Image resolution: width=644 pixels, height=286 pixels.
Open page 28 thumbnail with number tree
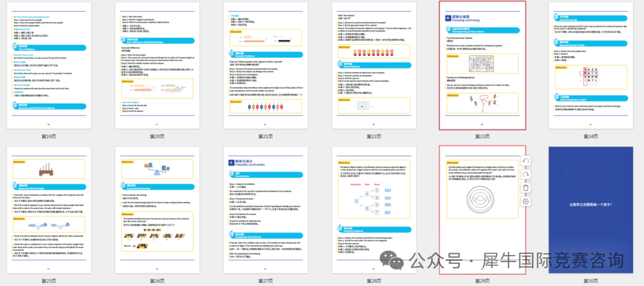click(x=374, y=210)
